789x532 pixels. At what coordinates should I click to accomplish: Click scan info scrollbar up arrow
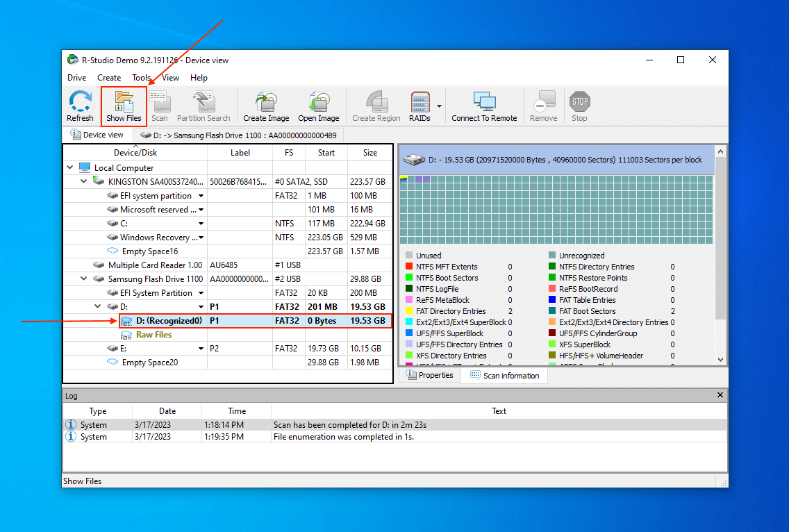(x=720, y=151)
